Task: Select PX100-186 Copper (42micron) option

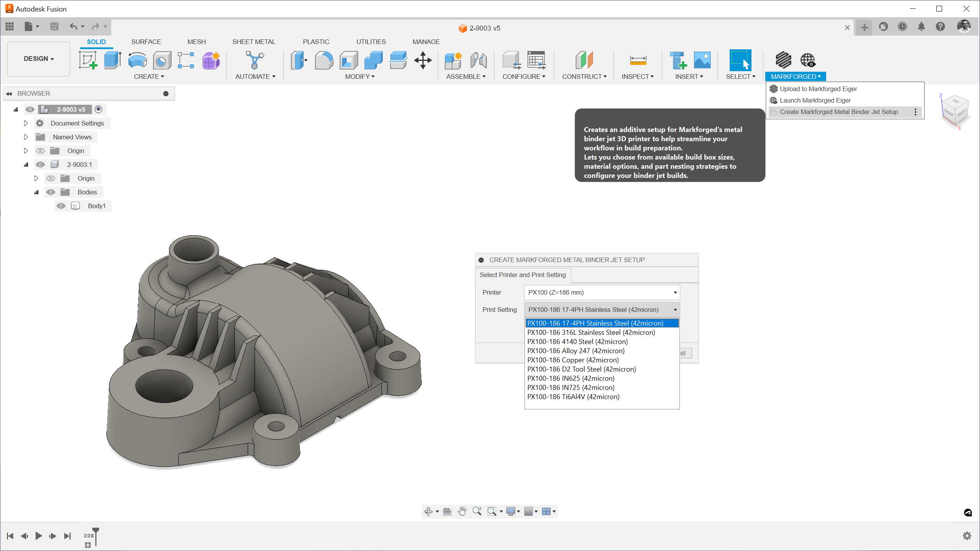Action: click(x=573, y=360)
